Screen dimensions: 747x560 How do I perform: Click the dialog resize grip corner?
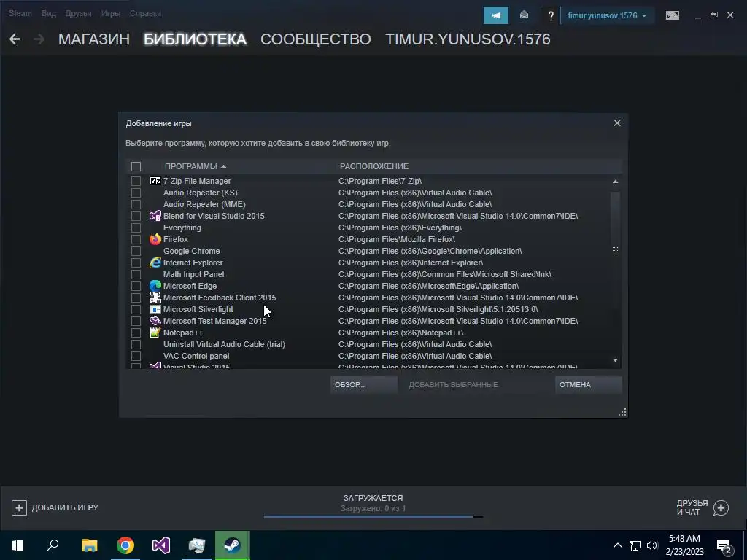click(622, 413)
